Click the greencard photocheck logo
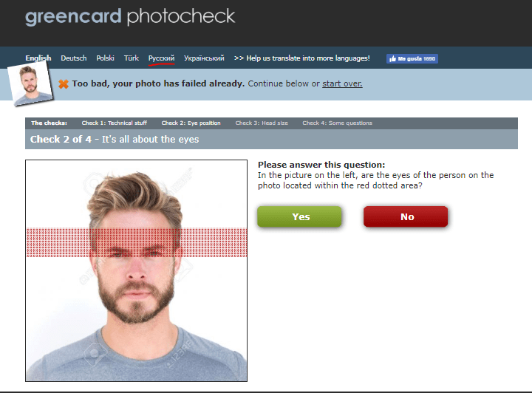Viewport: 532px width, 393px height. (x=130, y=17)
